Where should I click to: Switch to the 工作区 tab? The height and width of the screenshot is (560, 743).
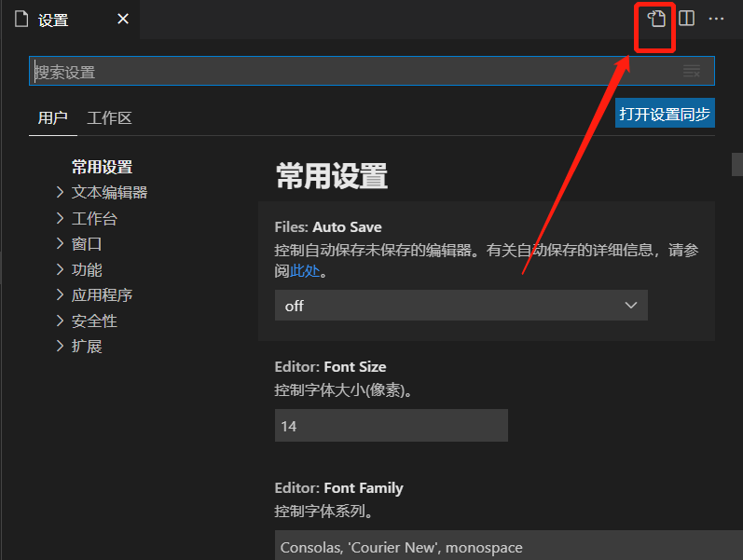click(109, 118)
